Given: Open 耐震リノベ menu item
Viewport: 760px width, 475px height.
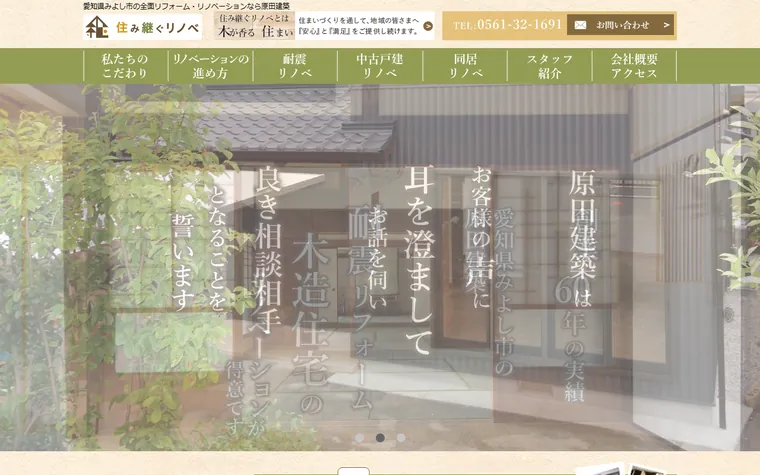Looking at the screenshot, I should tap(295, 66).
